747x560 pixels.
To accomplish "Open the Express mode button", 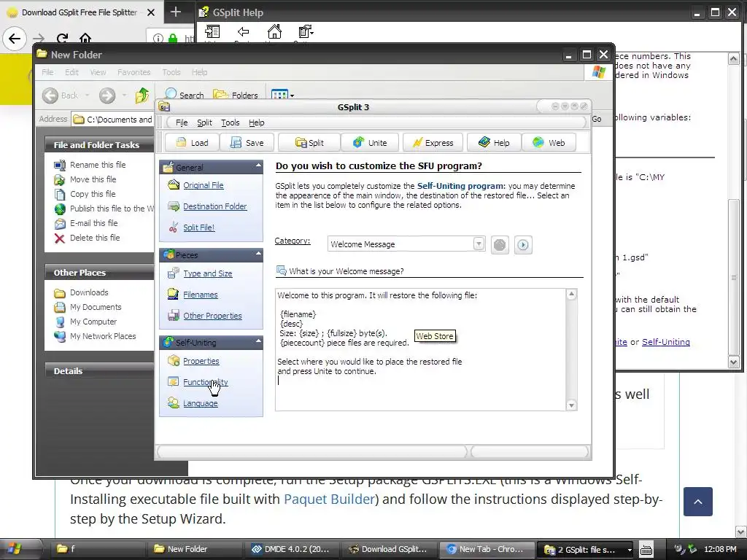I will [433, 143].
